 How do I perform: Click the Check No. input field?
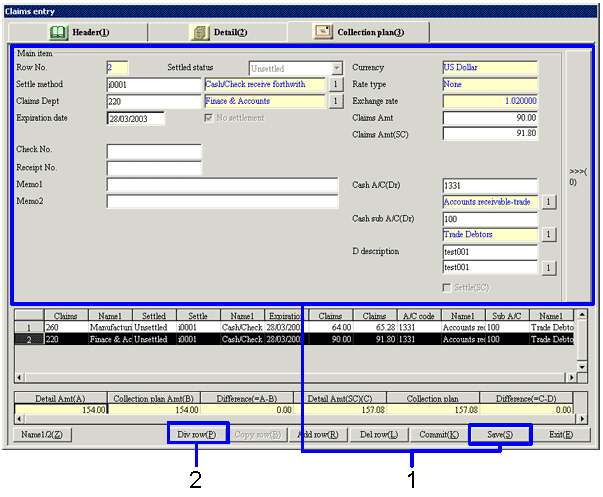(154, 151)
